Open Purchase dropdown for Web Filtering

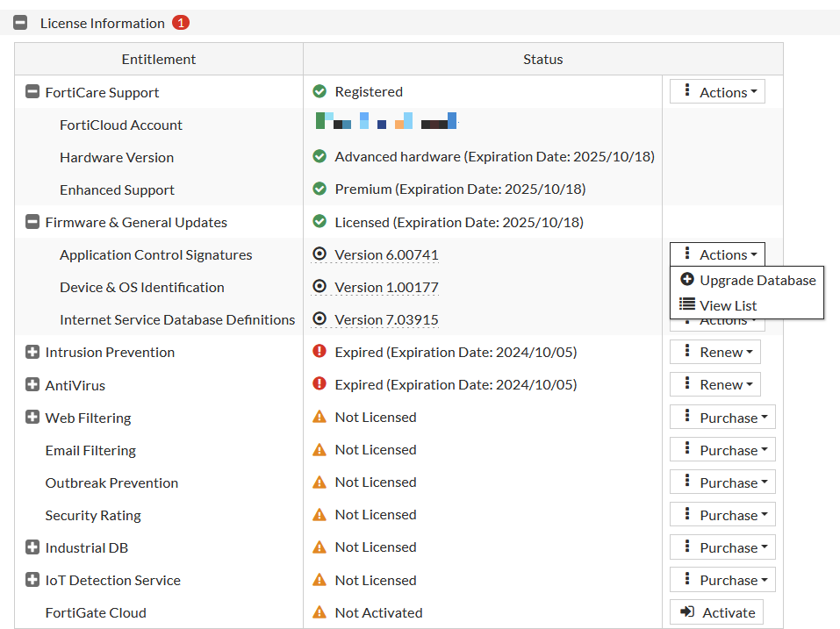point(722,417)
